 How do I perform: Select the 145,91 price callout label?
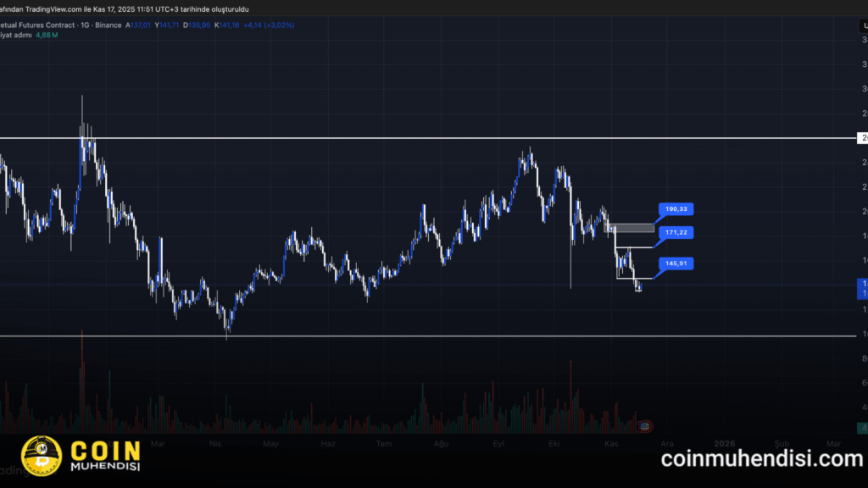click(x=676, y=263)
